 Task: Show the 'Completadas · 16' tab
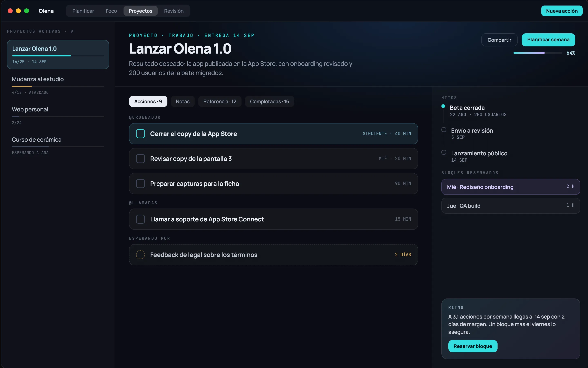pos(269,101)
